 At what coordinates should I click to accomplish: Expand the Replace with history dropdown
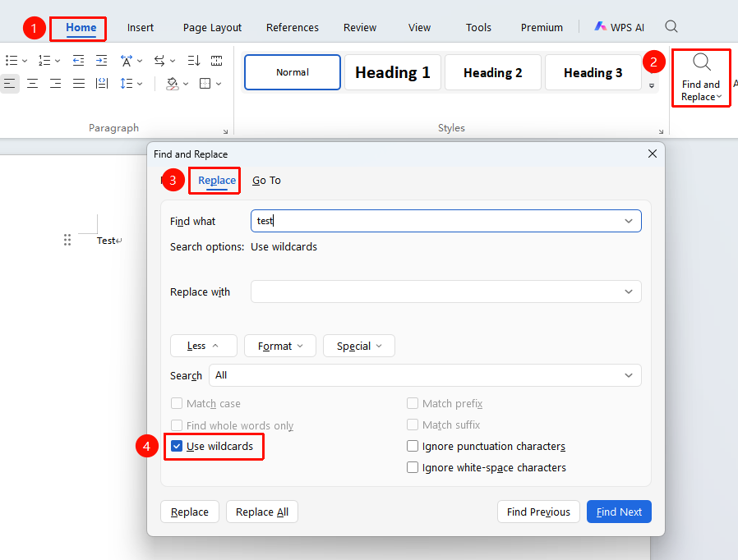click(629, 291)
